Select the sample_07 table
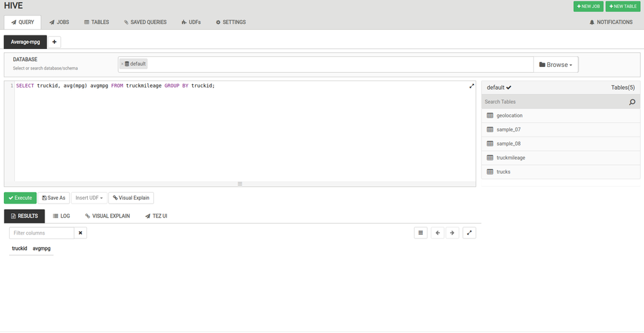 (x=561, y=129)
